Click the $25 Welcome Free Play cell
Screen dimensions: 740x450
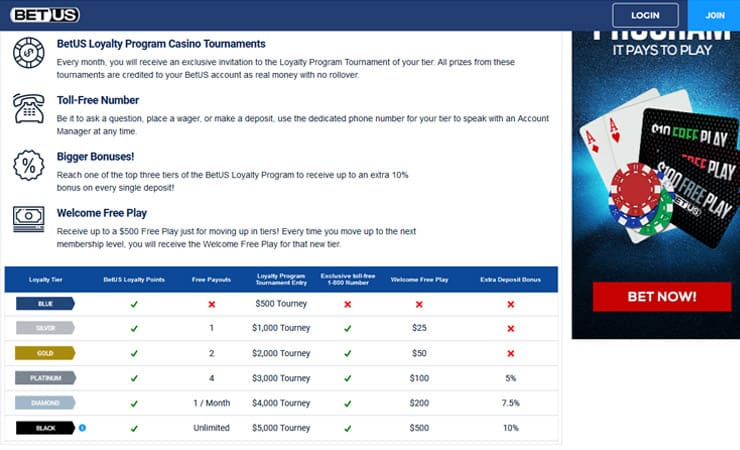419,328
